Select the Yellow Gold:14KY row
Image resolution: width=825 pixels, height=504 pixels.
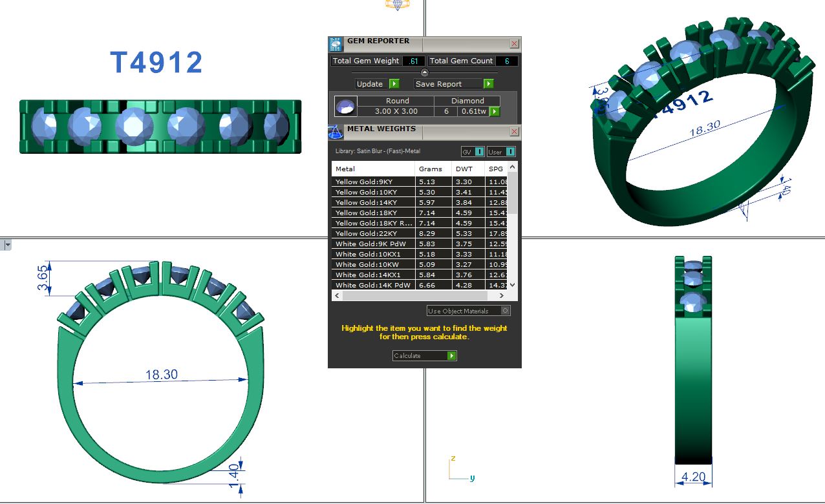[373, 202]
